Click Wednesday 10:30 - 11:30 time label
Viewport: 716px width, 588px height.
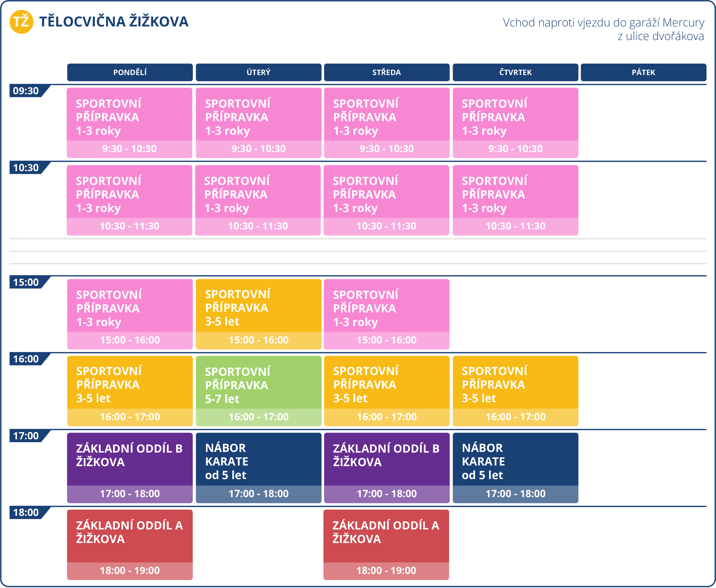386,226
